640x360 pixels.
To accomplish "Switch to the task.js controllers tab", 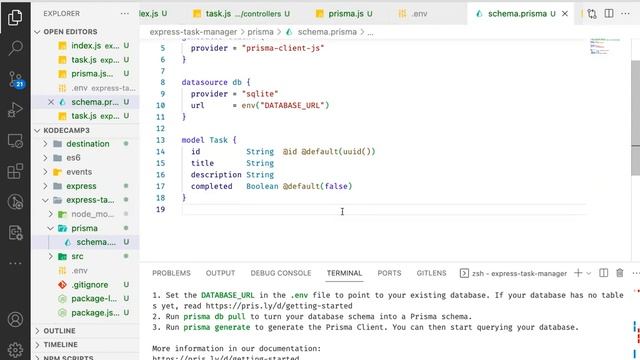I will 241,13.
